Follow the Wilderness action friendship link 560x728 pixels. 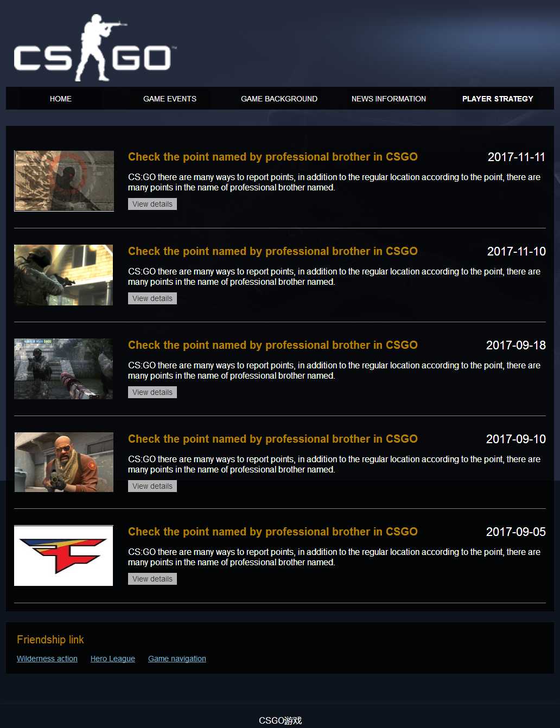pyautogui.click(x=47, y=659)
